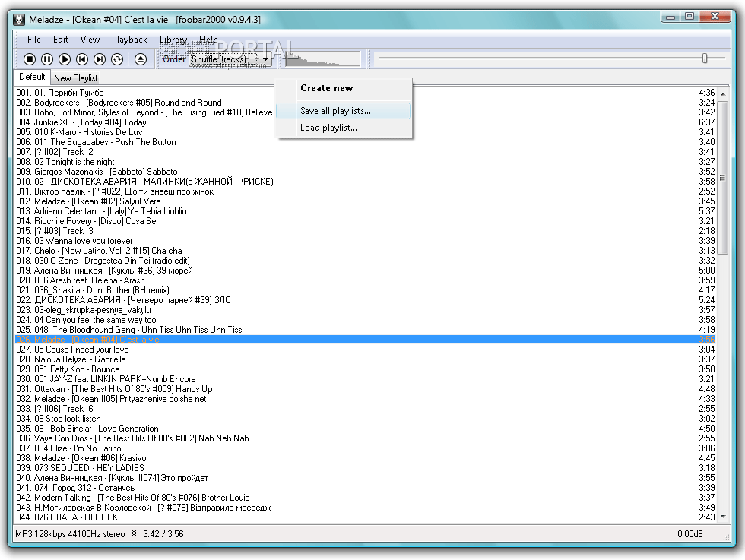This screenshot has height=560, width=745.
Task: Select track 018 O-Zone Dragostea Din Tei
Action: 365,261
